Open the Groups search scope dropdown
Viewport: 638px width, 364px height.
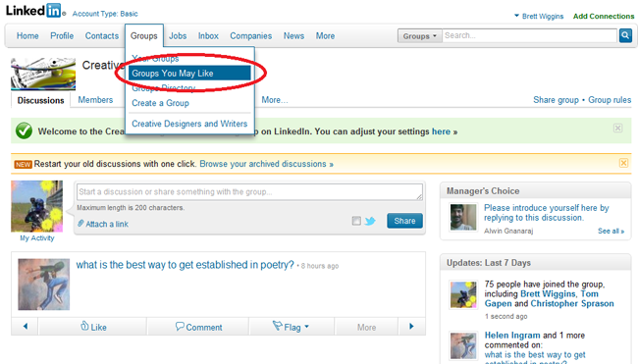419,36
